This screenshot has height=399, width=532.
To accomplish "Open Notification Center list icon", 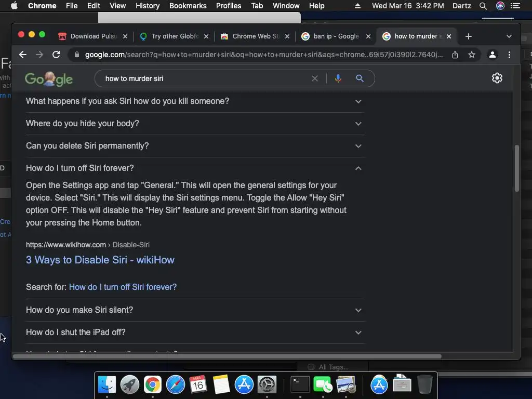I will pyautogui.click(x=515, y=6).
